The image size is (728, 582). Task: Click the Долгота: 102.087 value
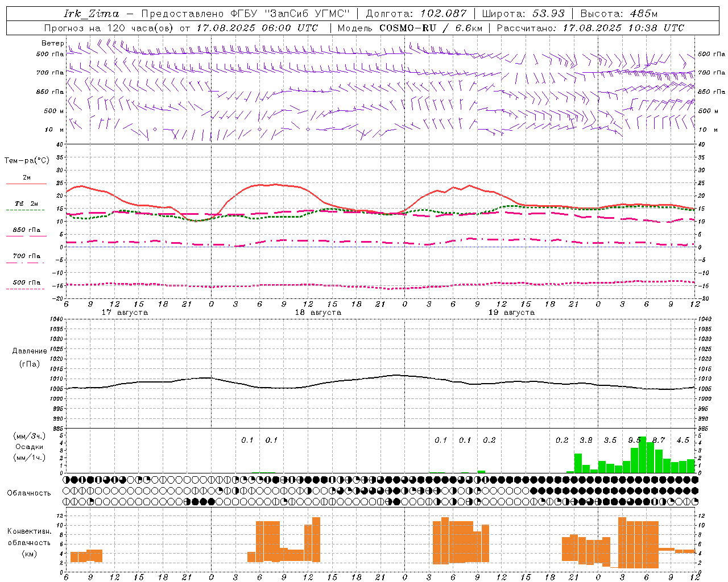pyautogui.click(x=416, y=14)
